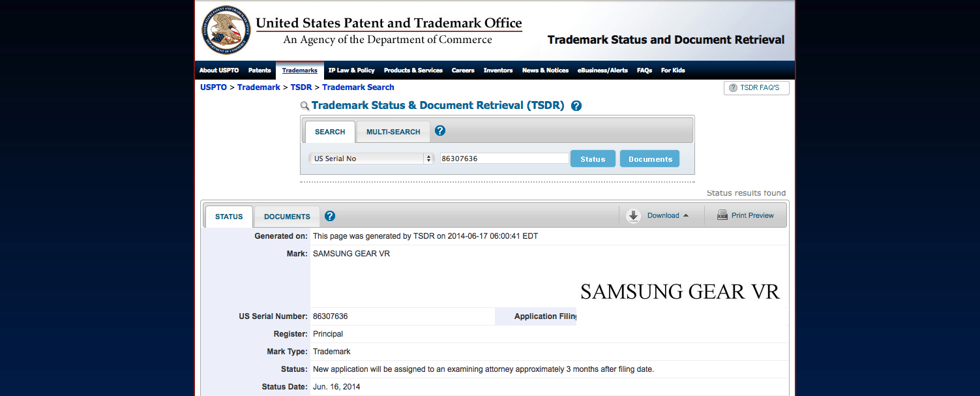The height and width of the screenshot is (396, 980).
Task: Follow the Trademark Search breadcrumb link
Action: [x=358, y=87]
